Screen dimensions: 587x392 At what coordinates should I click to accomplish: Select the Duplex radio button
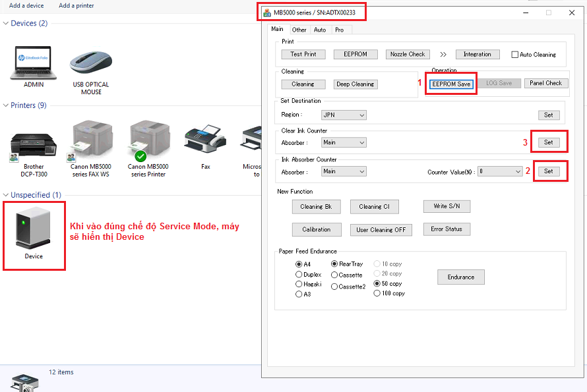(299, 275)
